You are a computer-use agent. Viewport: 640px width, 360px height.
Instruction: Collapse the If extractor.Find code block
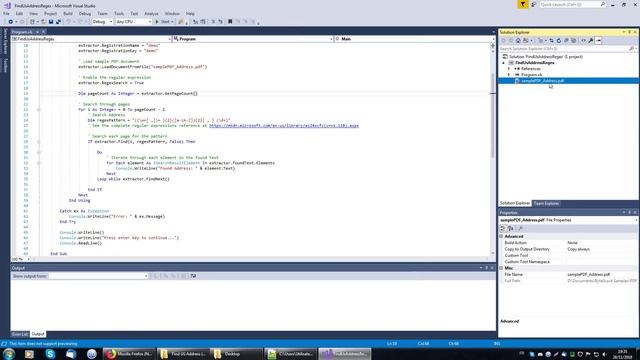coord(39,142)
